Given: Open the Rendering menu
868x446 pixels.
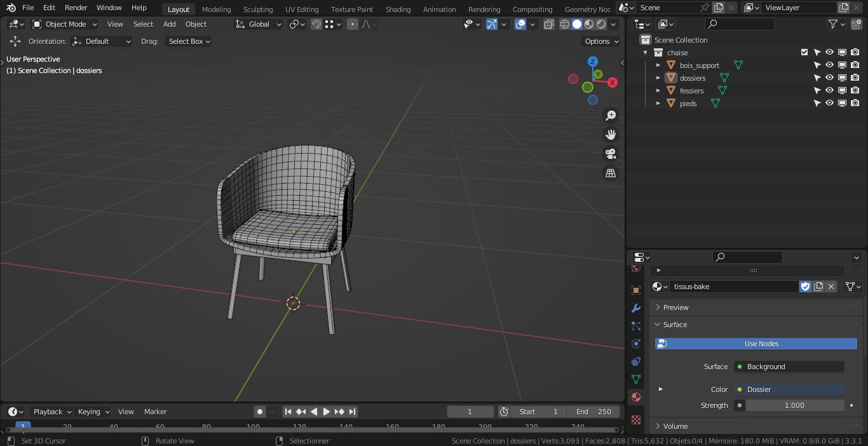Looking at the screenshot, I should click(x=484, y=9).
